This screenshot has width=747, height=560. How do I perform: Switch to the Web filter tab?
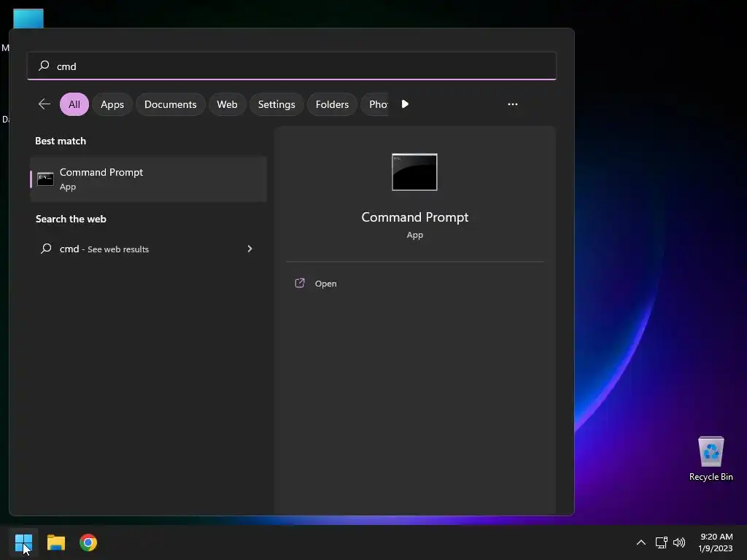(227, 104)
